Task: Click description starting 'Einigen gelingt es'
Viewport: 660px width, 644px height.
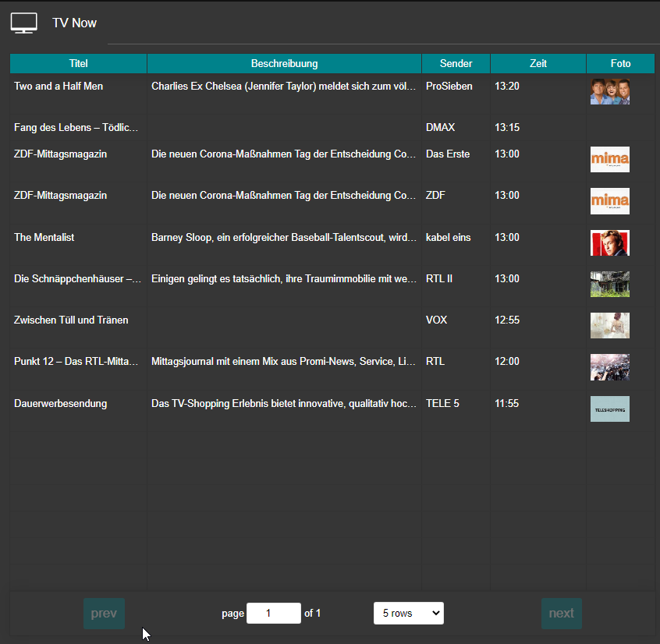Action: (x=284, y=279)
